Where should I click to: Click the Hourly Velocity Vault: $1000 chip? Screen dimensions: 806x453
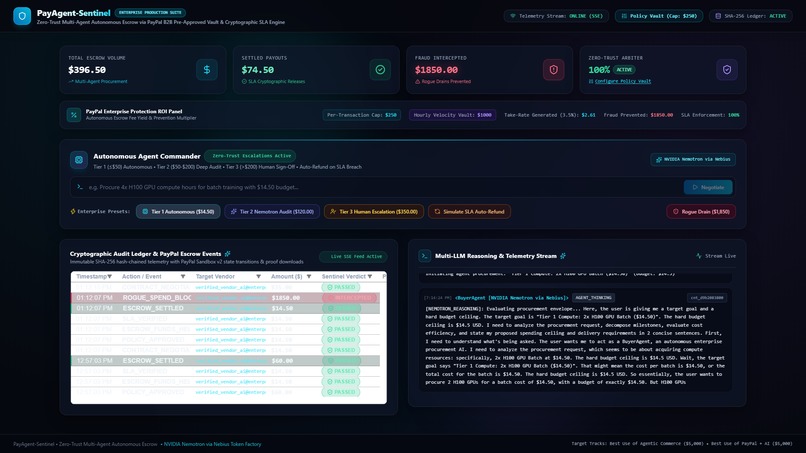[452, 115]
